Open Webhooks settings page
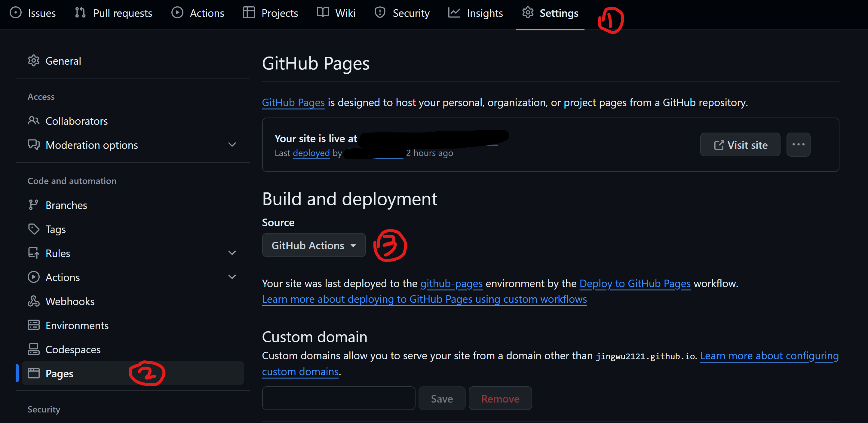The width and height of the screenshot is (868, 423). click(133, 301)
